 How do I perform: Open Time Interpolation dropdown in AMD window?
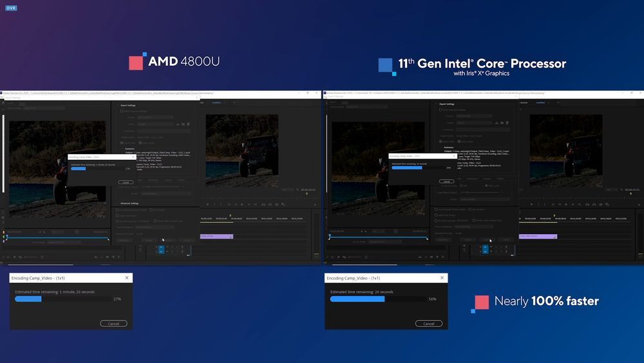pyautogui.click(x=155, y=228)
